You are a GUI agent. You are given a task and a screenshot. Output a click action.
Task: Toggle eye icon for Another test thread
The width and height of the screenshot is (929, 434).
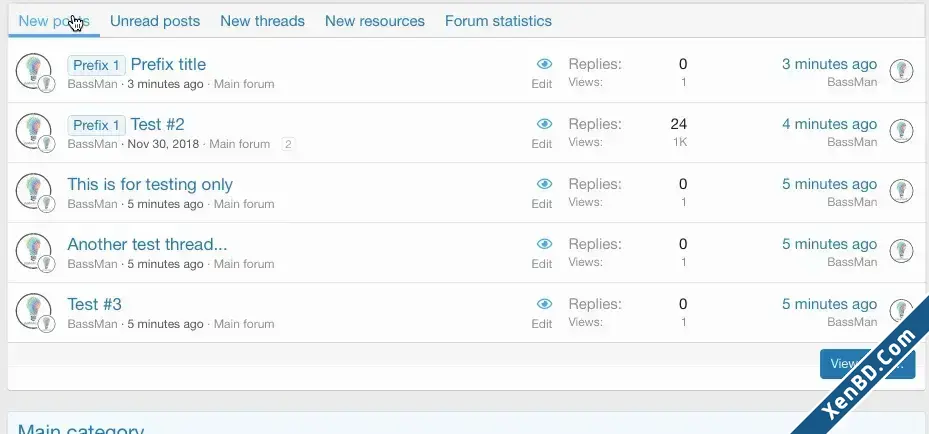pos(544,244)
